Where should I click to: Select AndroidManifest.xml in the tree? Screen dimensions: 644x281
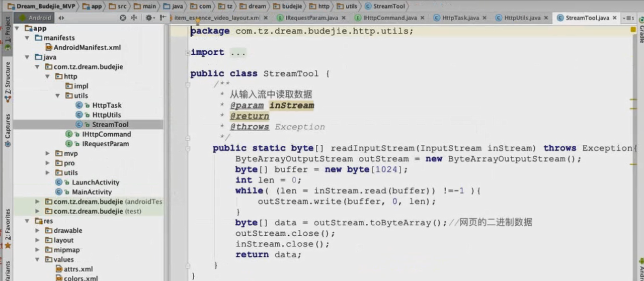(x=83, y=48)
